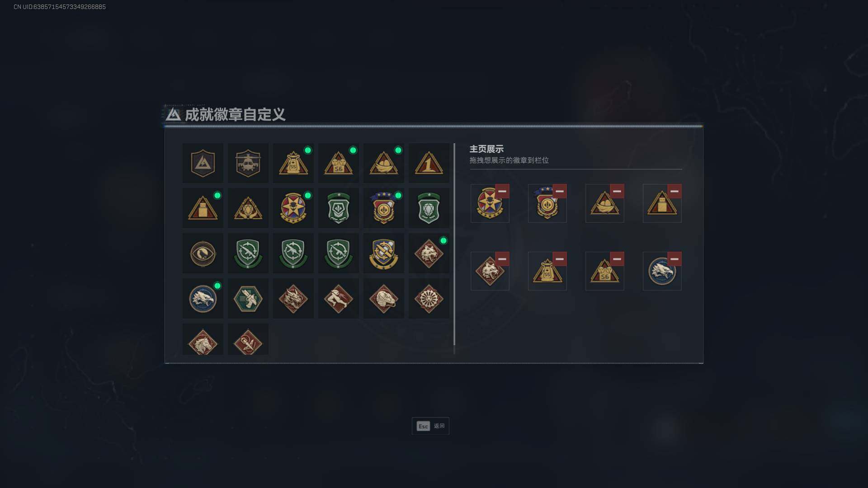The image size is (868, 488).
Task: Remove the S5 badge from showcase slot
Action: tap(559, 259)
